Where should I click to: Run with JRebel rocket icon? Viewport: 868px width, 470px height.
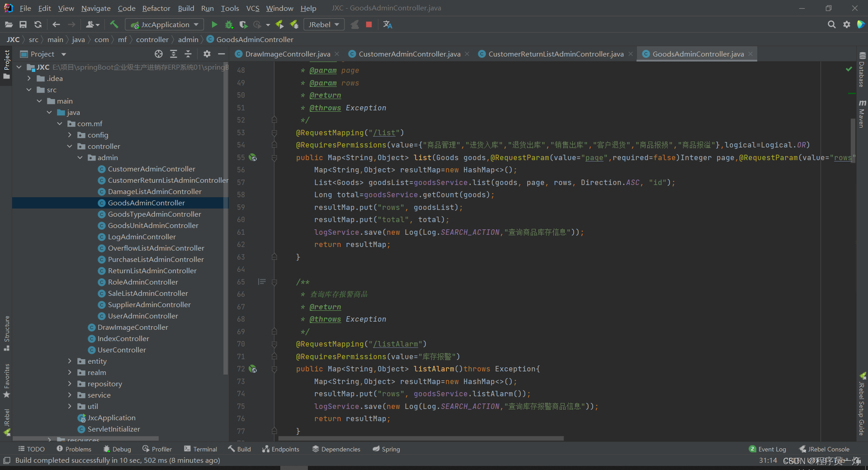click(279, 24)
